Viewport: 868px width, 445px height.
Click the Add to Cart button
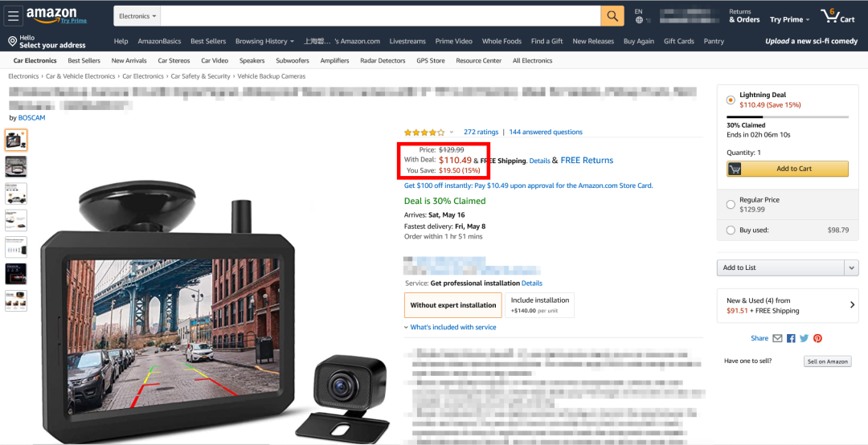[787, 169]
